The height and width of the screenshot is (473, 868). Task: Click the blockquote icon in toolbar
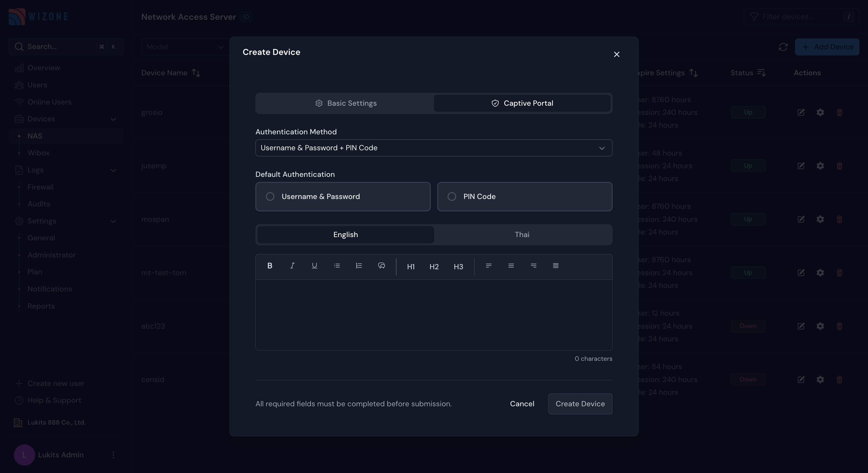[381, 266]
